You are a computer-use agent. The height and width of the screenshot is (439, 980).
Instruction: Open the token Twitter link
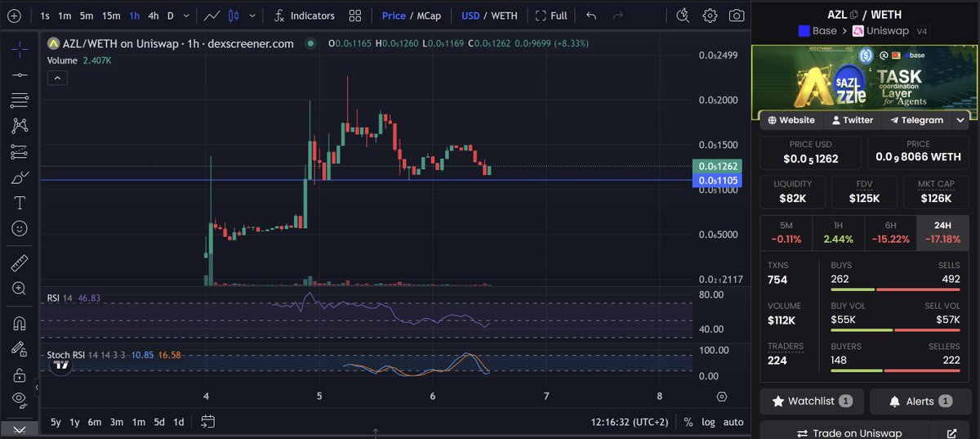(x=852, y=120)
